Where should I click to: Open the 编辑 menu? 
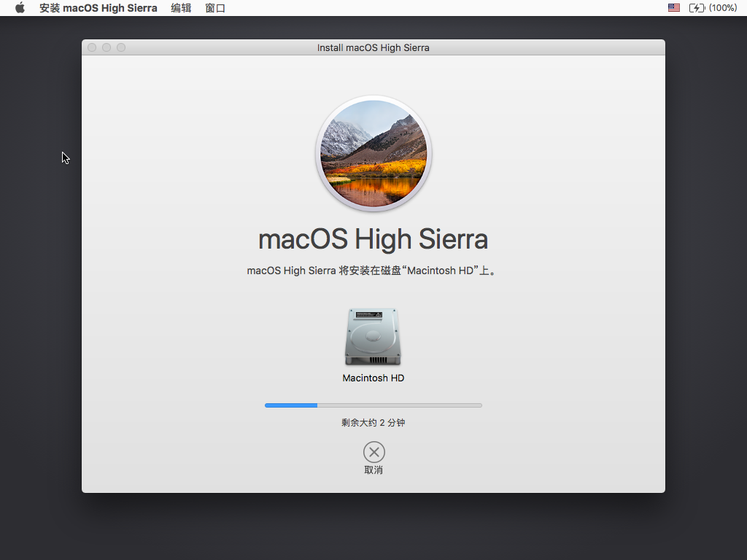coord(181,8)
